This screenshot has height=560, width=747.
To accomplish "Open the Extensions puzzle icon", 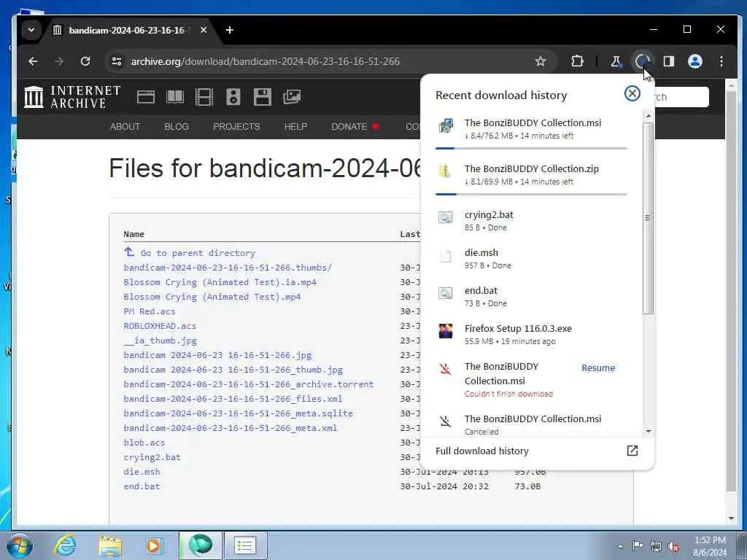I will [578, 61].
